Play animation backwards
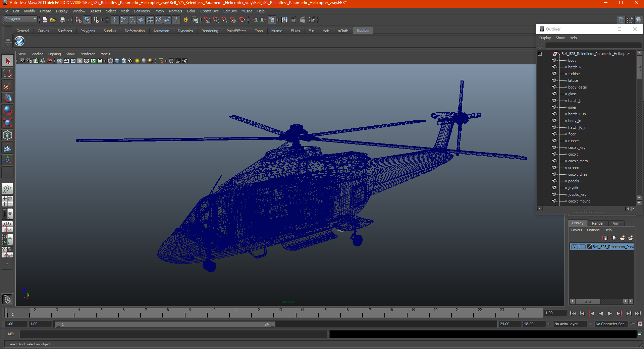 pos(600,313)
